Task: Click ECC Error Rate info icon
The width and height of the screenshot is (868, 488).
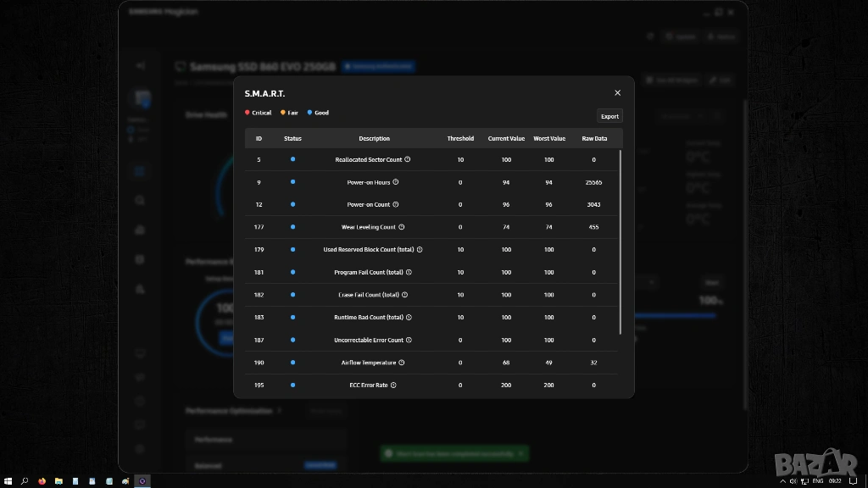Action: click(393, 385)
